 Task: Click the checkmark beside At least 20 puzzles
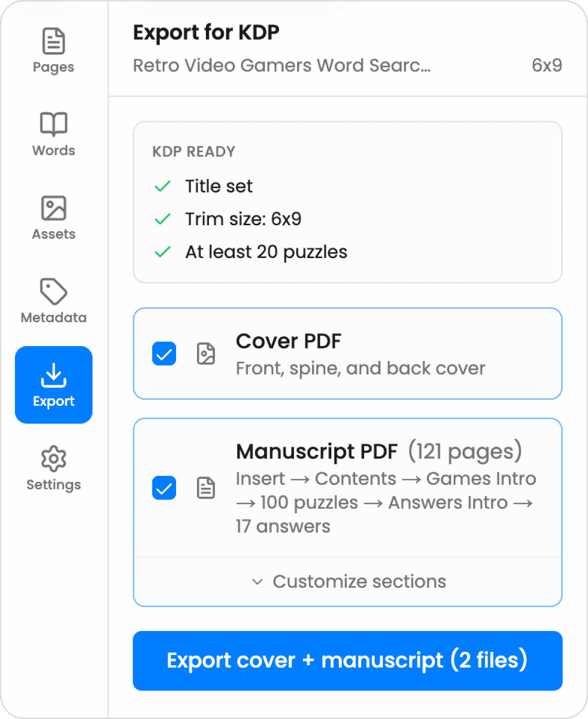162,252
